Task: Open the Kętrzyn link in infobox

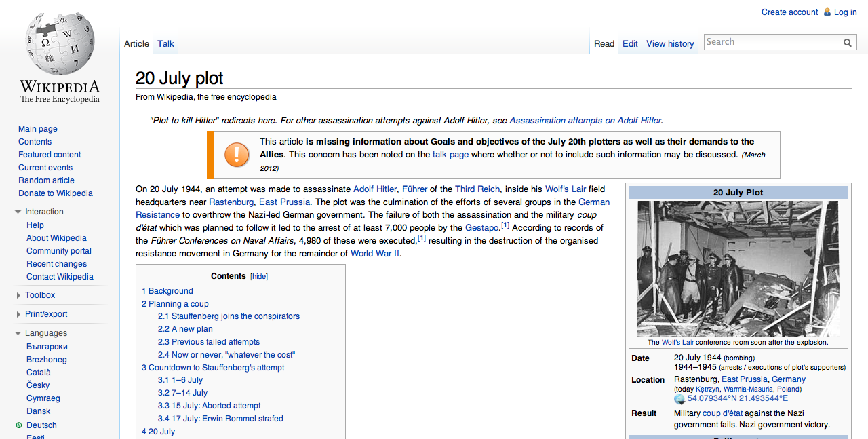Action: point(708,389)
